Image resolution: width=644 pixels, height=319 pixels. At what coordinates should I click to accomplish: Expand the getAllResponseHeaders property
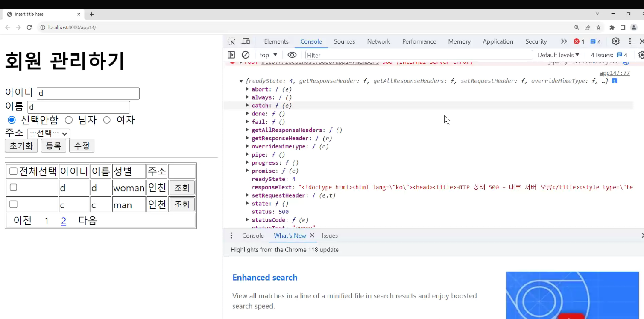[x=248, y=130]
